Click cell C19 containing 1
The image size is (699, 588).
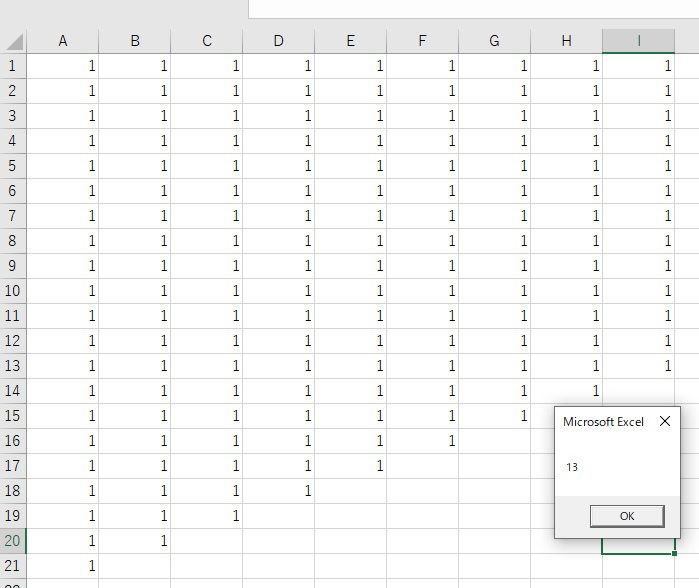(207, 516)
